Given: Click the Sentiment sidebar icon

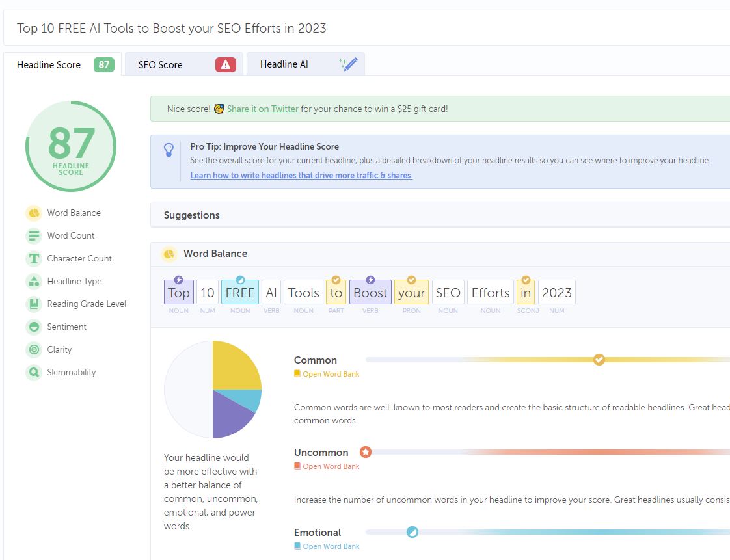Looking at the screenshot, I should [34, 327].
